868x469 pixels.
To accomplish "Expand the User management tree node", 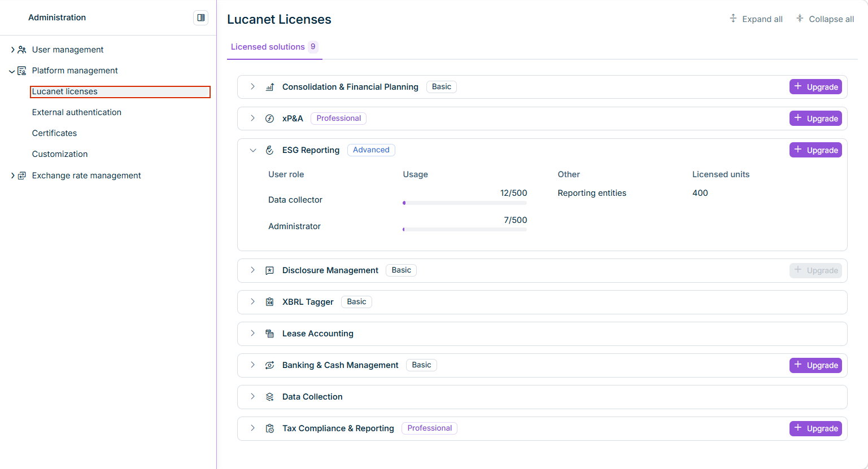I will [x=12, y=50].
